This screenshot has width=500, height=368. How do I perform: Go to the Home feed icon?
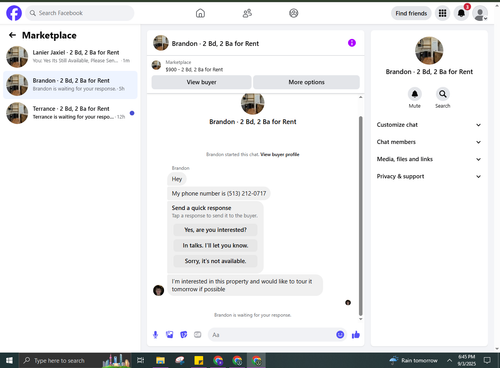(x=200, y=13)
